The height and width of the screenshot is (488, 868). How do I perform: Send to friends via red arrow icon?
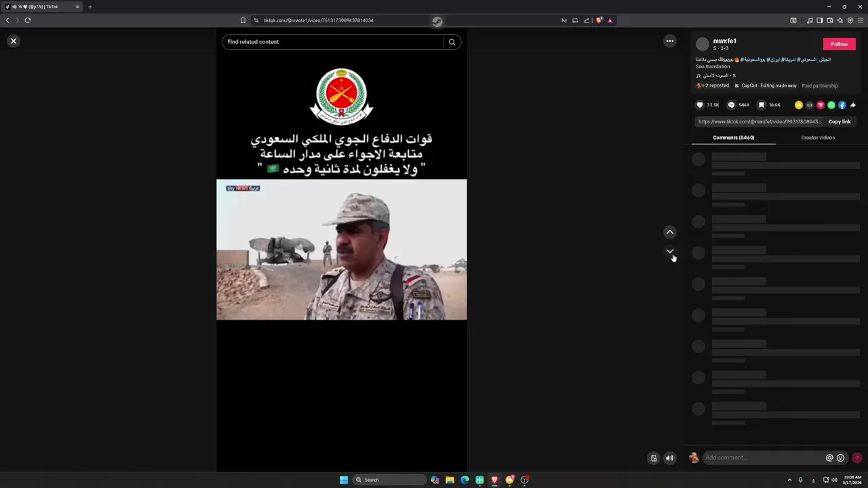[x=821, y=105]
